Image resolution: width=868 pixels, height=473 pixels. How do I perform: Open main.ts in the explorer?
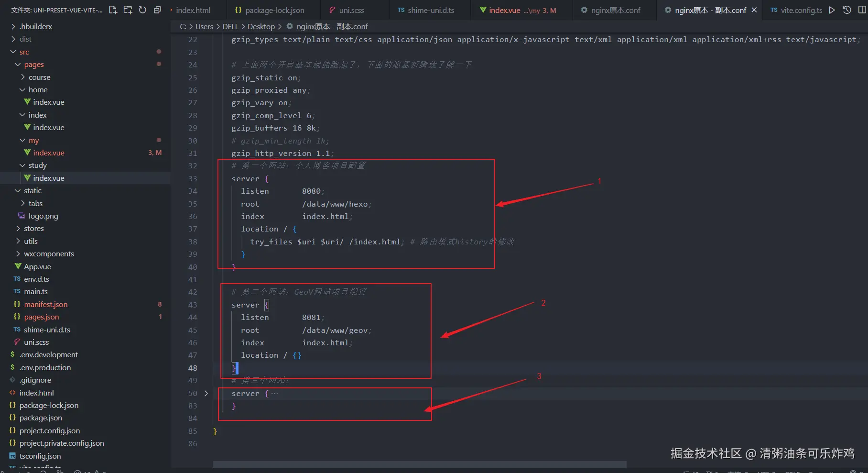(x=36, y=291)
